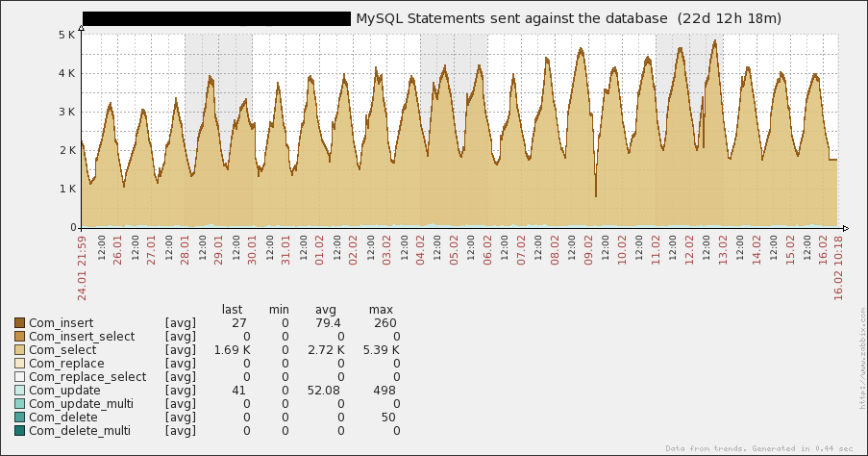This screenshot has height=456, width=868.
Task: Select the Com_update legend label
Action: (x=64, y=390)
